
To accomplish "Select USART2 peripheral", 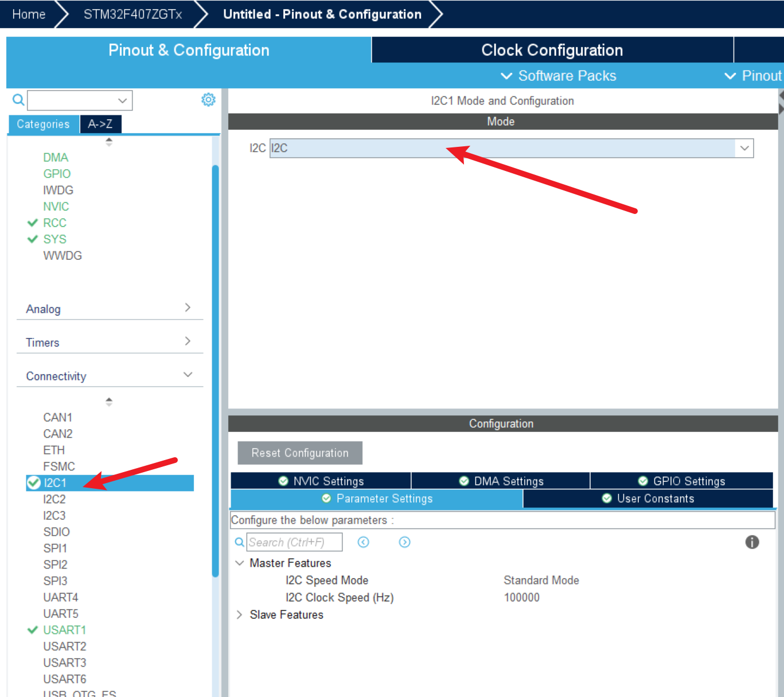I will 64,646.
